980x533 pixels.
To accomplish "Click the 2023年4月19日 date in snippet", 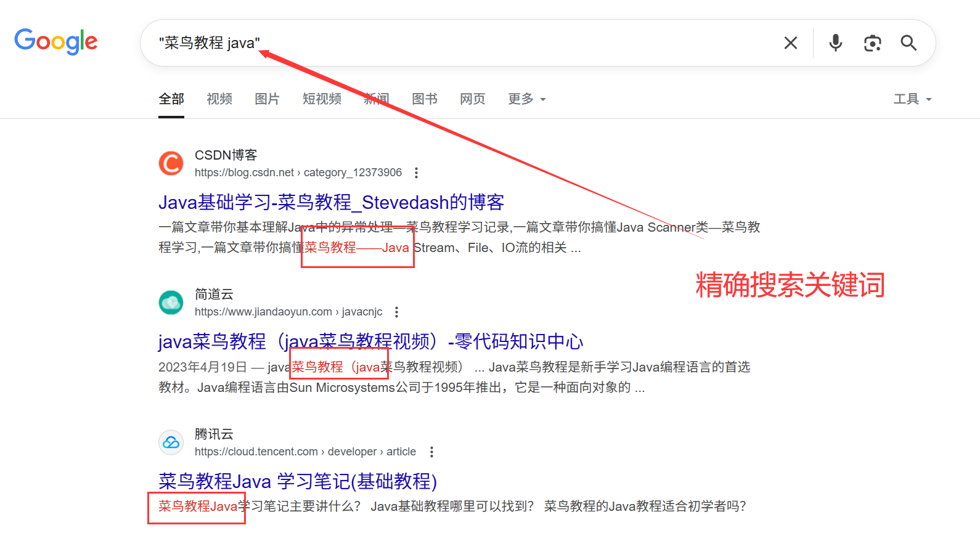I will (x=203, y=367).
